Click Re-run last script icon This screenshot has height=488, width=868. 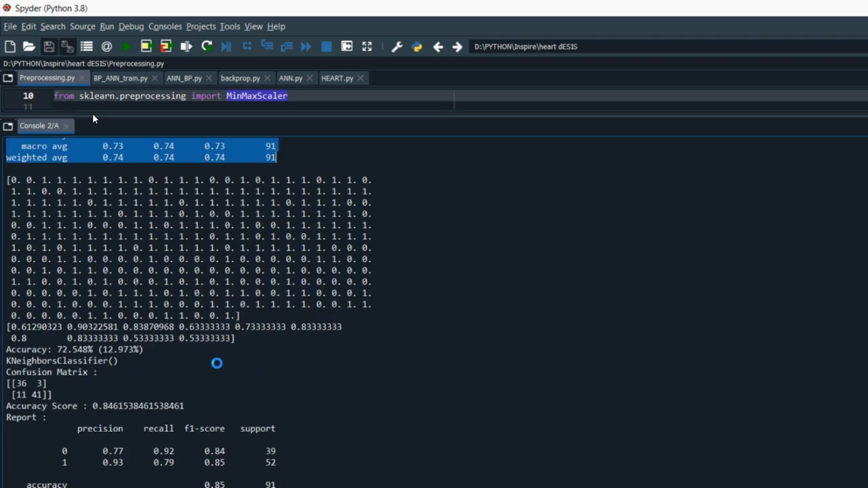[207, 47]
